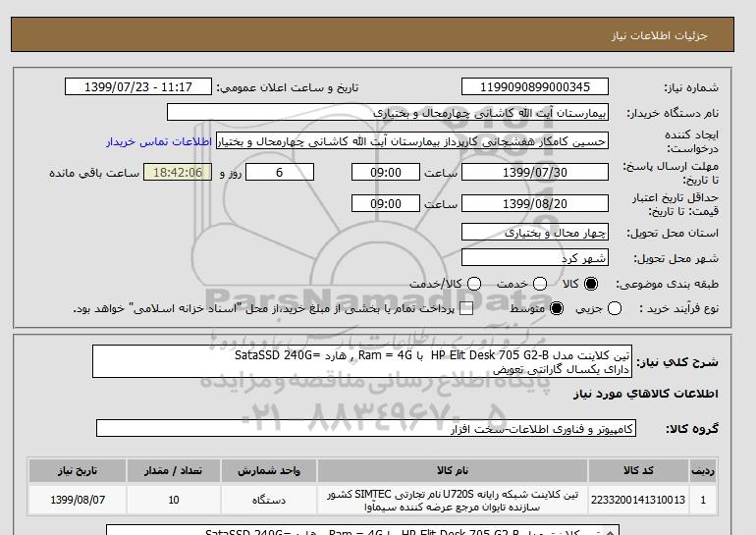Click product code 2233200141310013 cell
The image size is (756, 535).
(x=638, y=500)
